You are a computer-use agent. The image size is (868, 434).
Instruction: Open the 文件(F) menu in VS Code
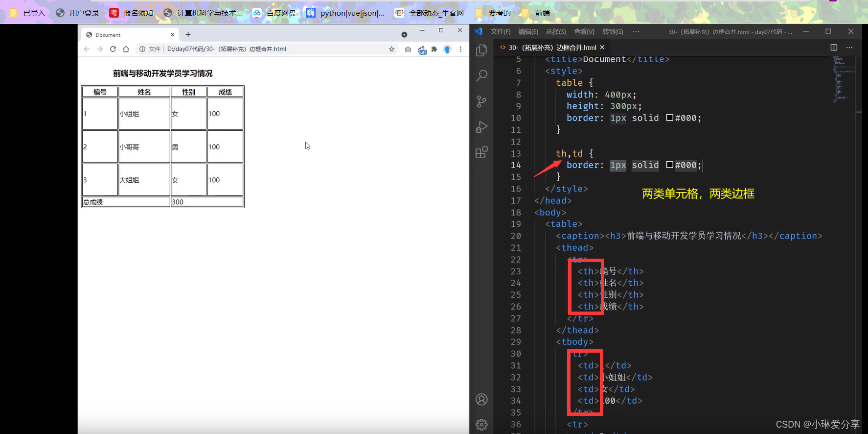[x=501, y=32]
